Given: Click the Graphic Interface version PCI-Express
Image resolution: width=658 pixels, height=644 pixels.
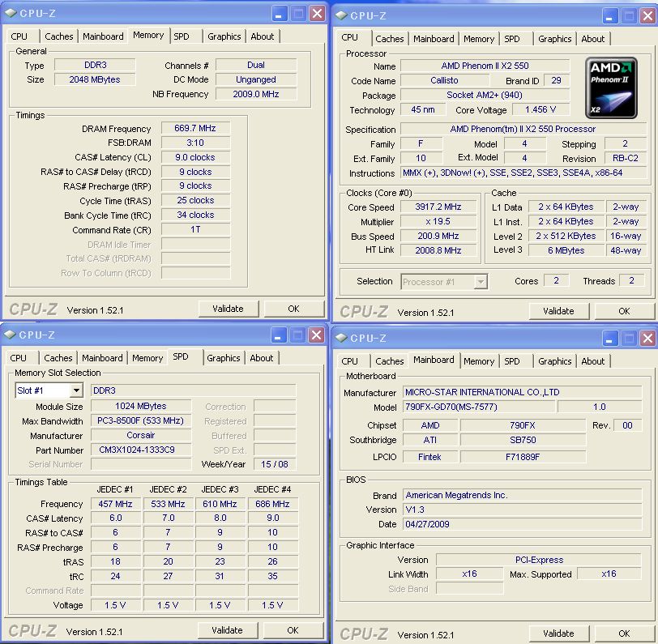Looking at the screenshot, I should 539,560.
